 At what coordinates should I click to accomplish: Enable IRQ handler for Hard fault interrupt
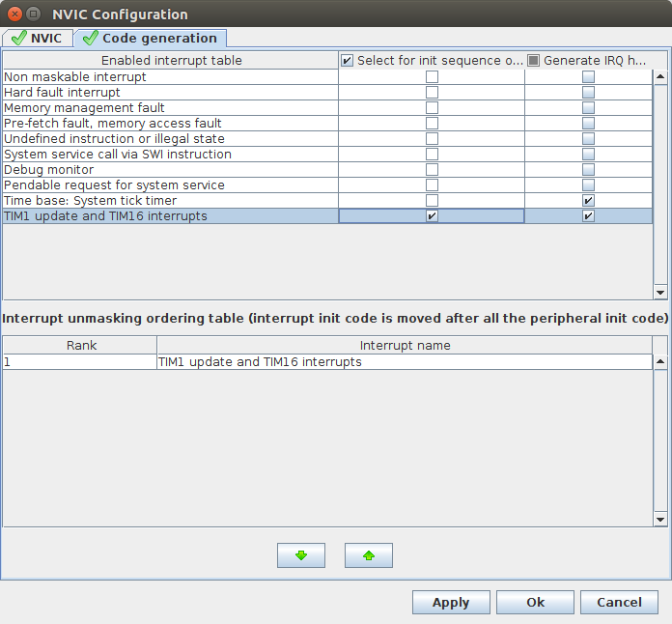(x=588, y=93)
